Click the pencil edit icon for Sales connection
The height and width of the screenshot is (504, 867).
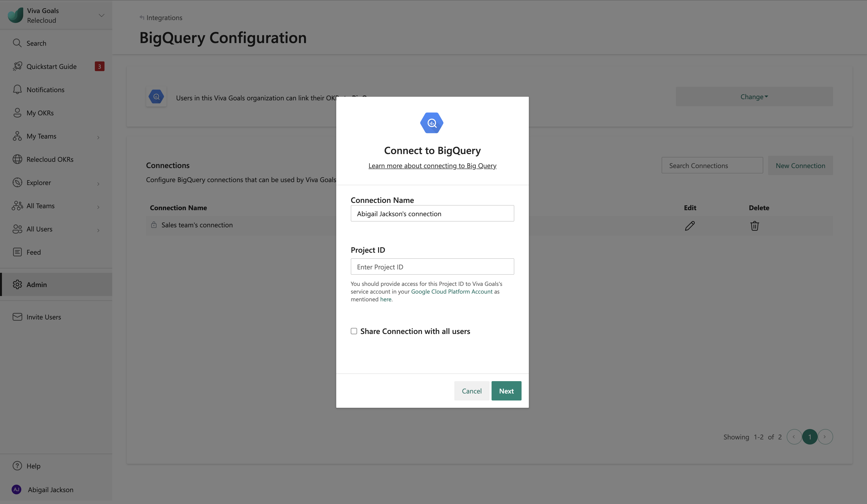690,226
